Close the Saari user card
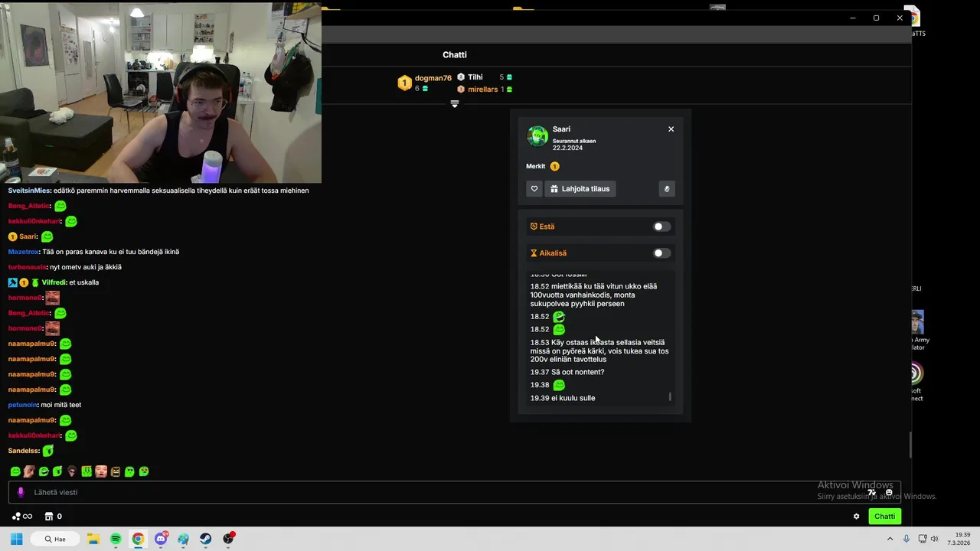The image size is (980, 551). 671,129
